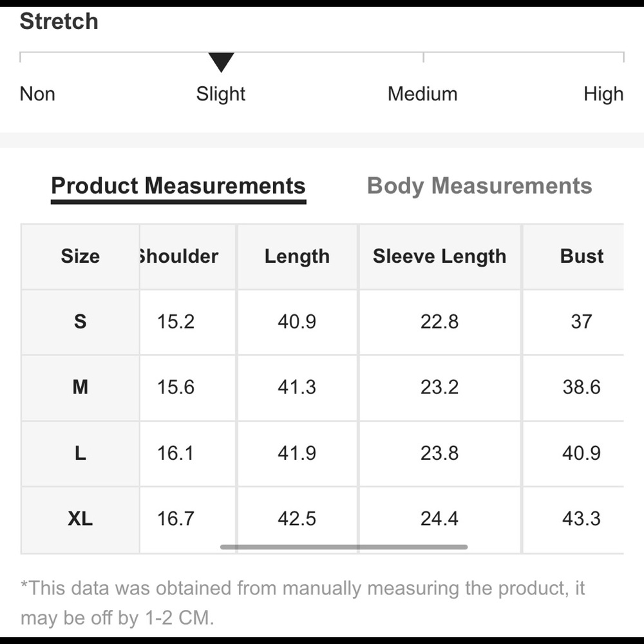The width and height of the screenshot is (644, 644).
Task: Click the Sleeve Length column header
Action: (439, 256)
